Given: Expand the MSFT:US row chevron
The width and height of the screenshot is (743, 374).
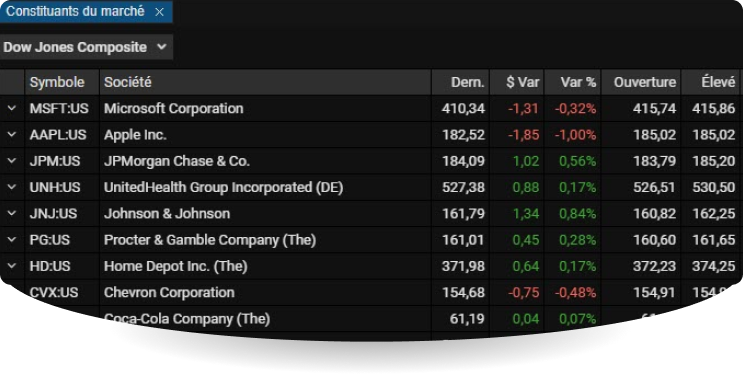Looking at the screenshot, I should coord(12,109).
